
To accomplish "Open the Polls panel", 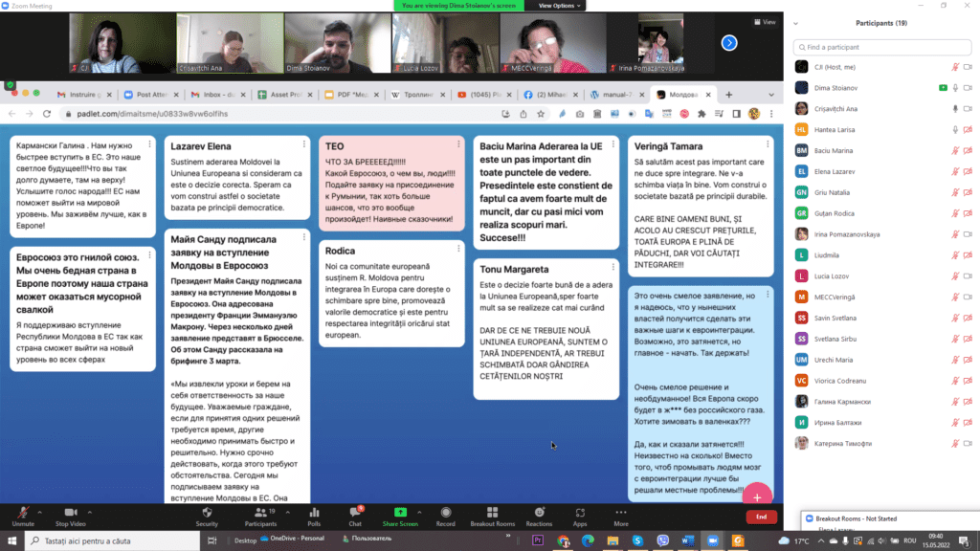I will click(x=314, y=514).
